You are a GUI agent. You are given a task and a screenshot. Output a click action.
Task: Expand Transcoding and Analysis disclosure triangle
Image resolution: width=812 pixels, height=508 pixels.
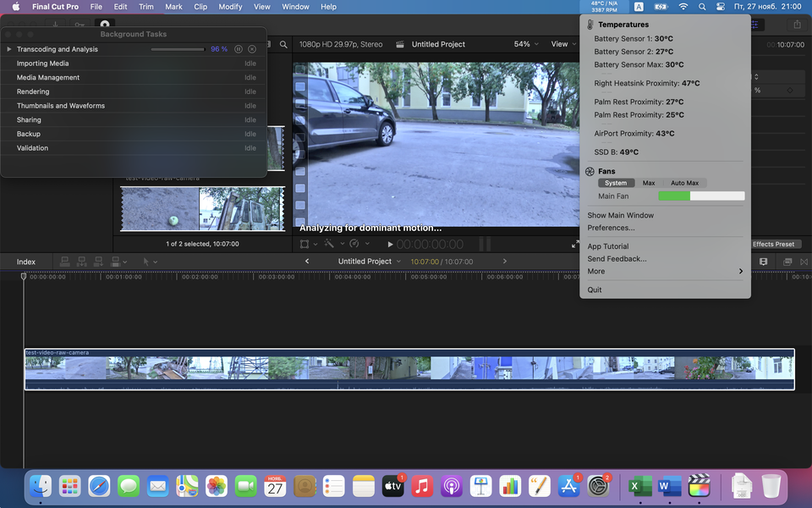9,49
